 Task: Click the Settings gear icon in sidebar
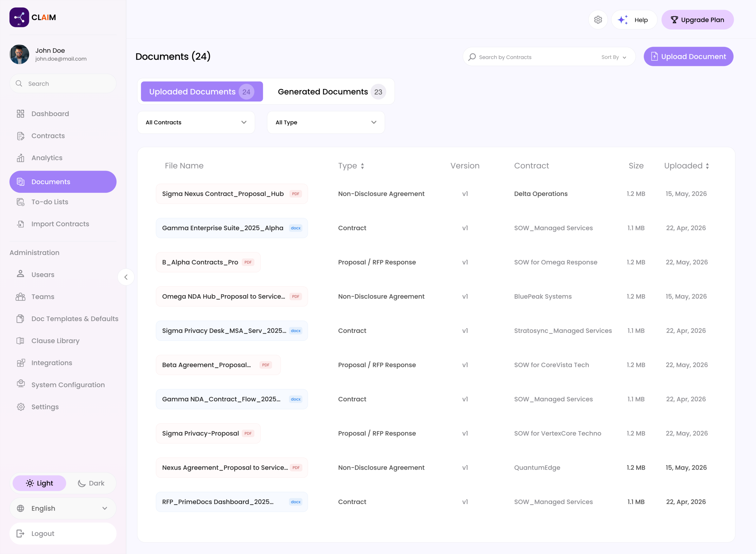click(20, 407)
